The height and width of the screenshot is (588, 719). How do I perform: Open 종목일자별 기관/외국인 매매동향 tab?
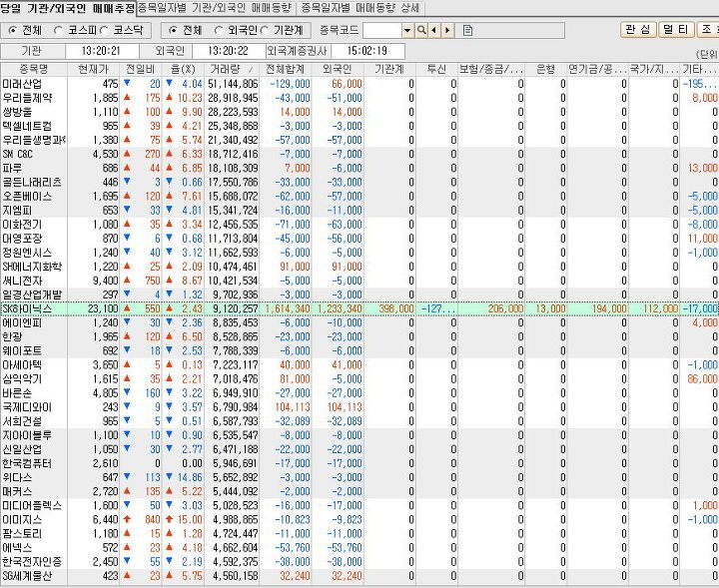(x=216, y=8)
